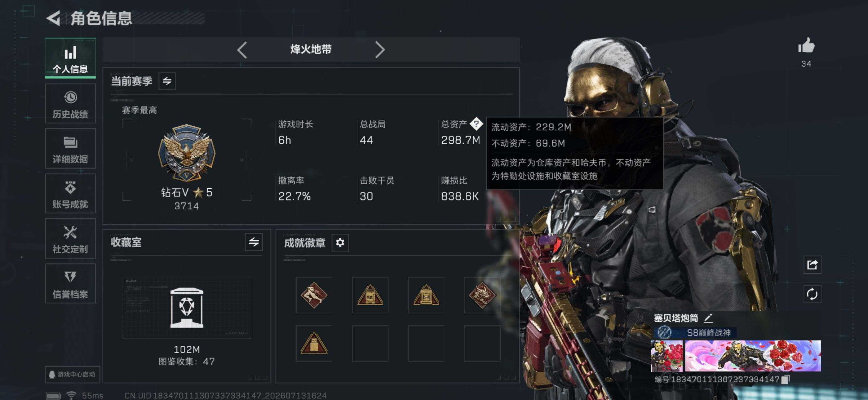Toggle the 收藏室 swap view button
This screenshot has width=868, height=400.
coord(254,242)
